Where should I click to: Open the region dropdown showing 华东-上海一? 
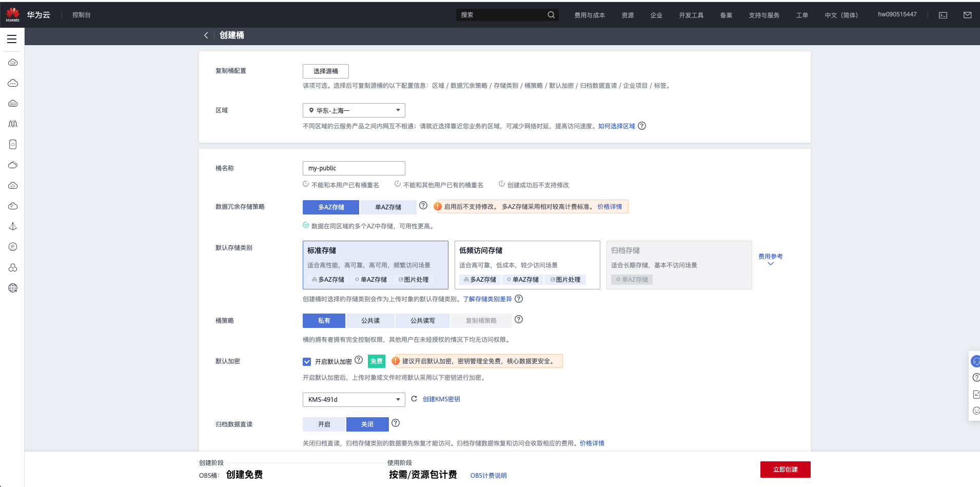[x=353, y=110]
